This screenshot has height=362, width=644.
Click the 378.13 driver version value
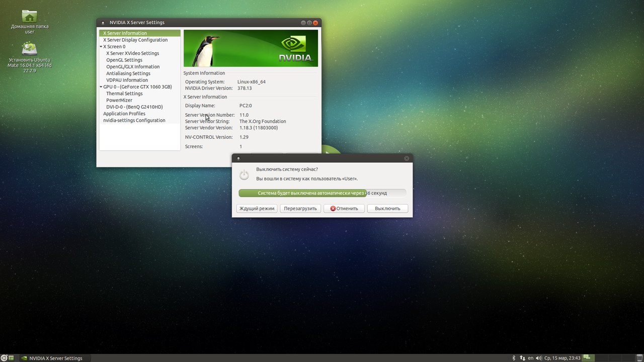point(245,88)
